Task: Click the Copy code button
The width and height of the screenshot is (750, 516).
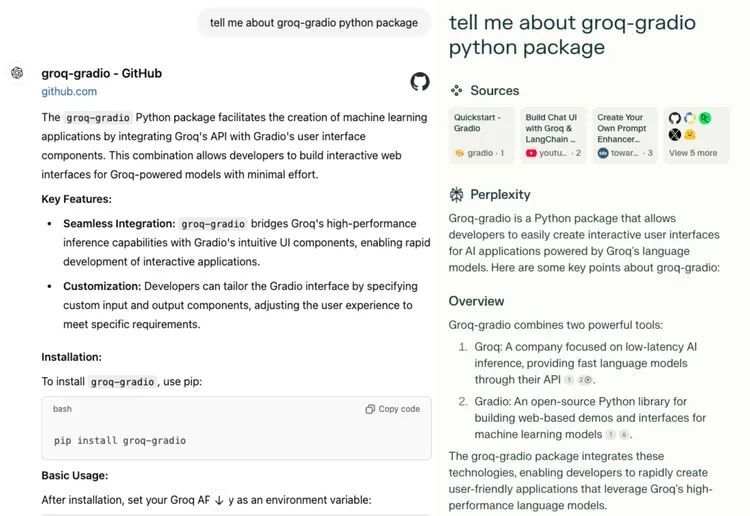Action: [393, 409]
